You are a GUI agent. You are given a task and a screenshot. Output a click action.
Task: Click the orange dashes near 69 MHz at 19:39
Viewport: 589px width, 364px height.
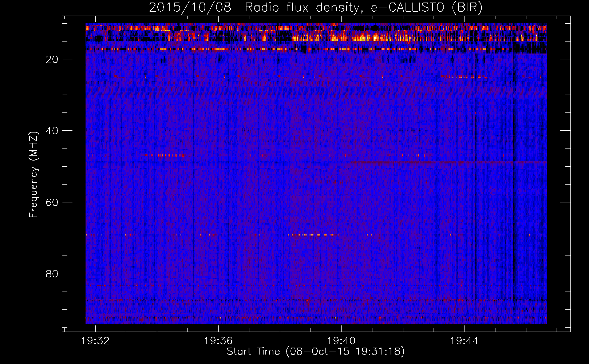(313, 235)
